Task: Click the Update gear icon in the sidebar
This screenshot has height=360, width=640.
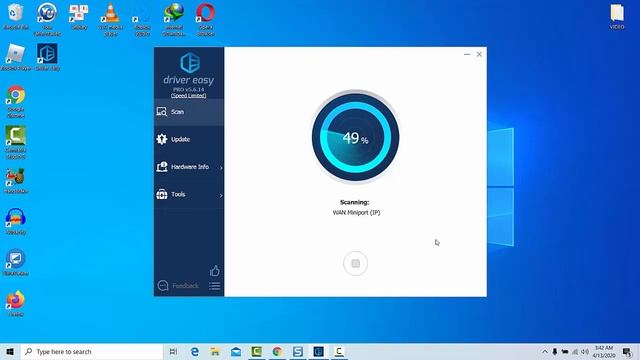Action: click(x=162, y=139)
